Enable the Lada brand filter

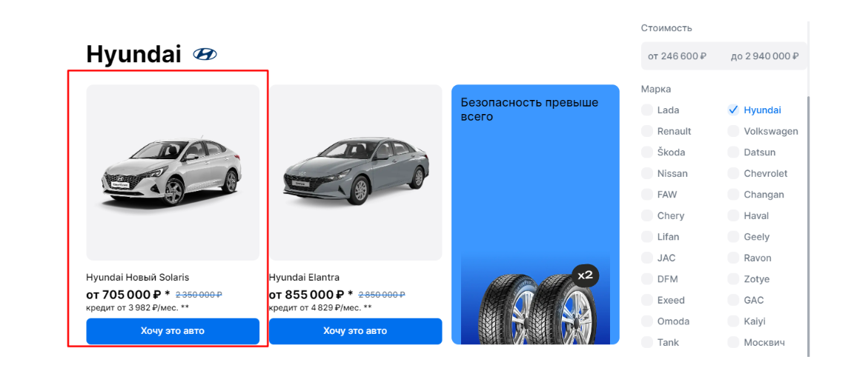pyautogui.click(x=646, y=110)
